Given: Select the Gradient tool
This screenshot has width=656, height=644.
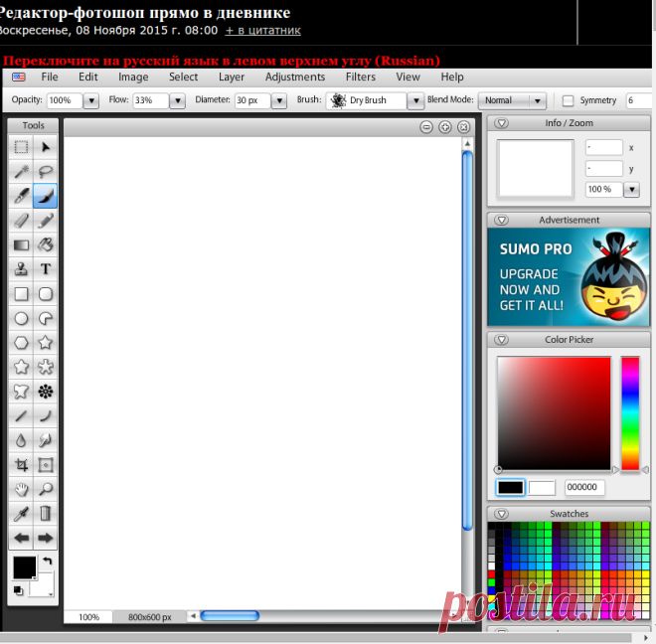Looking at the screenshot, I should point(21,244).
